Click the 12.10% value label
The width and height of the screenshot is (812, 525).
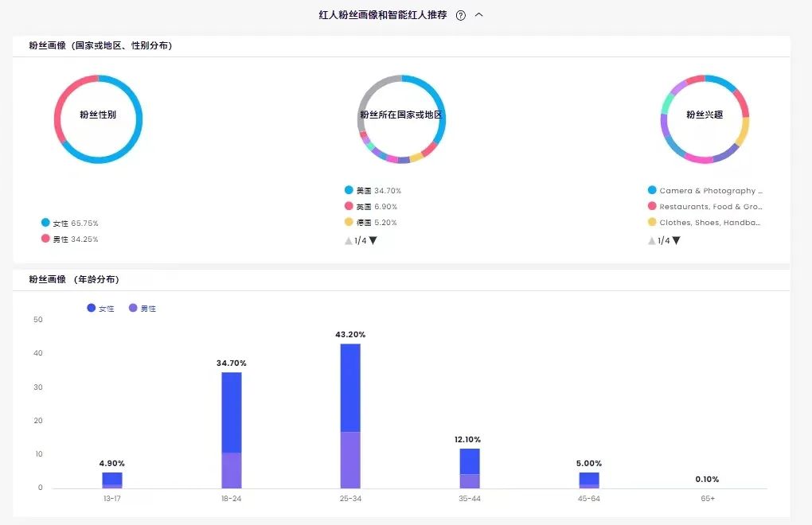[467, 440]
